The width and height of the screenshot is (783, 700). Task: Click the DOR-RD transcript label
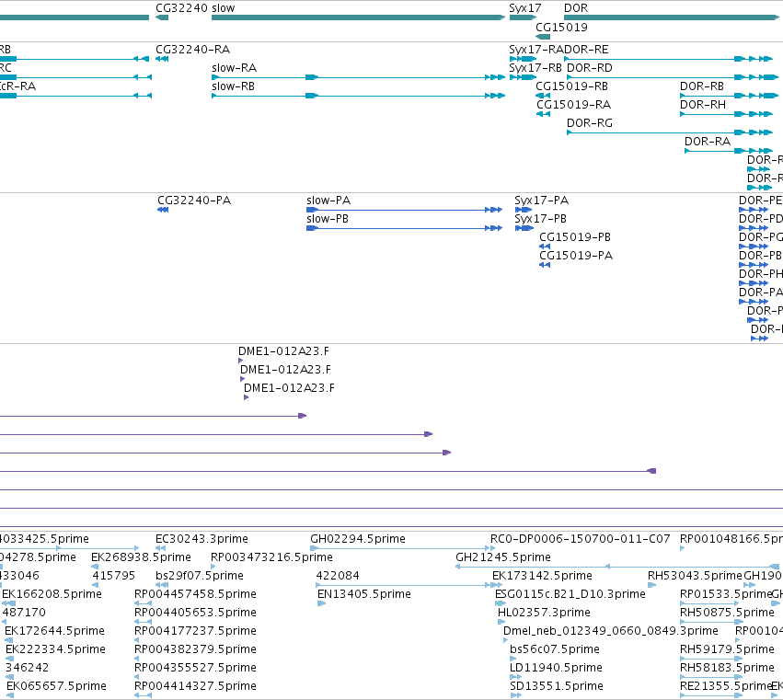(590, 68)
